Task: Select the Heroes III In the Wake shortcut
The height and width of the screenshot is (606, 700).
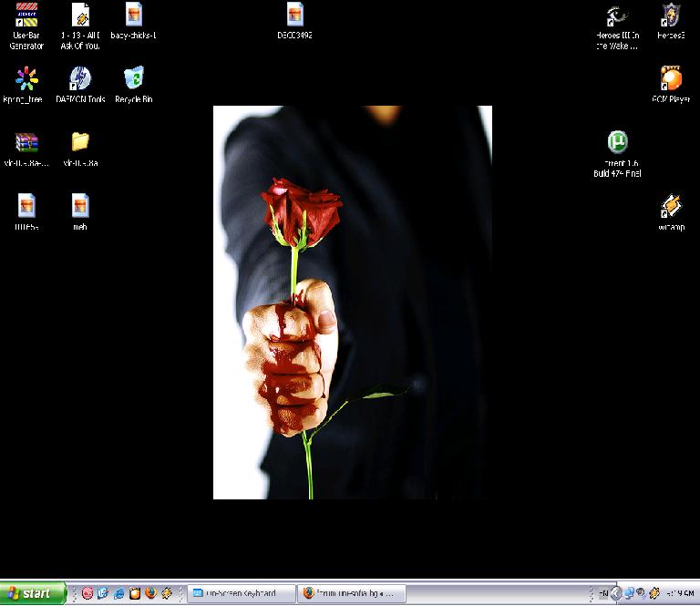Action: click(x=617, y=16)
